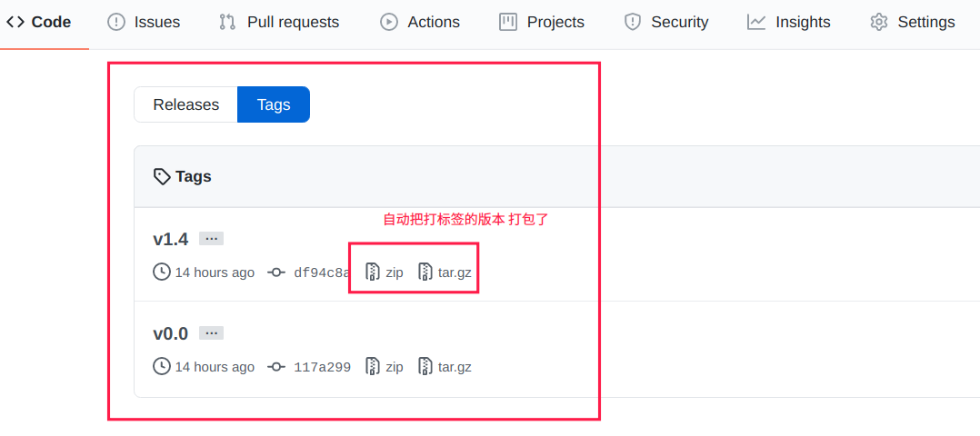Open the v0.0 tag link
The image size is (980, 436).
point(171,334)
